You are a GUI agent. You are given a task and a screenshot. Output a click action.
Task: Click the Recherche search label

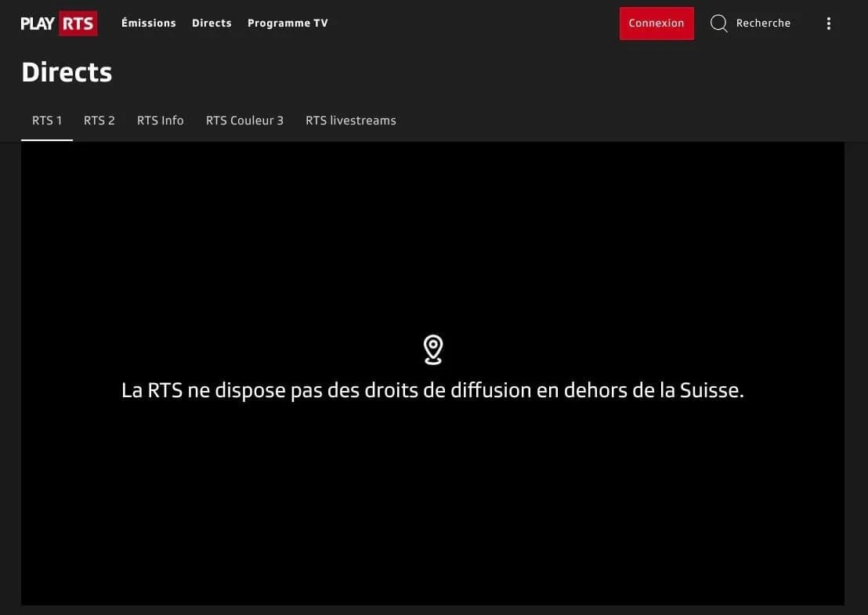pos(763,24)
